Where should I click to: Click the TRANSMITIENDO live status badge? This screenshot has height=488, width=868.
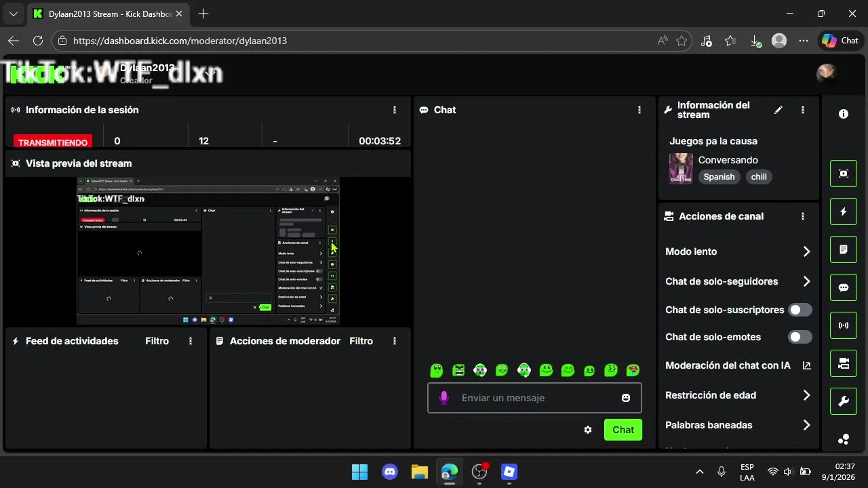tap(53, 142)
